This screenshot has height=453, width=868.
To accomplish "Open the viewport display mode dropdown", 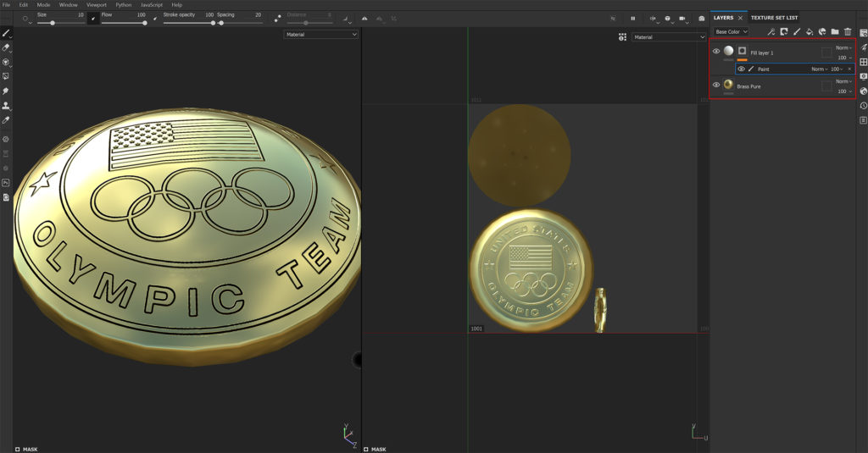I will point(654,19).
